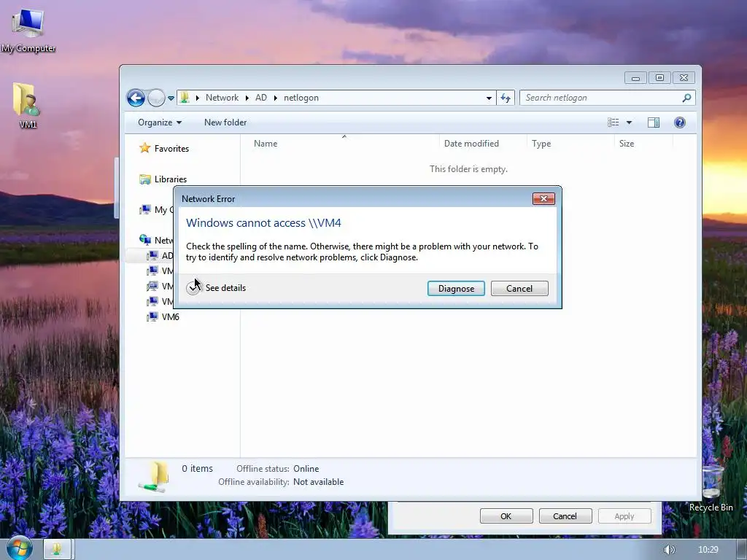Open the address bar history dropdown
Viewport: 747px width, 560px height.
(x=489, y=98)
